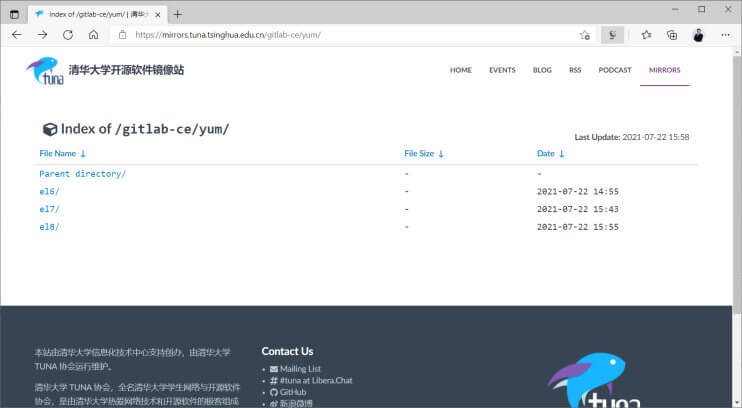742x408 pixels.
Task: Open the PODCAST nav item
Action: pyautogui.click(x=615, y=70)
